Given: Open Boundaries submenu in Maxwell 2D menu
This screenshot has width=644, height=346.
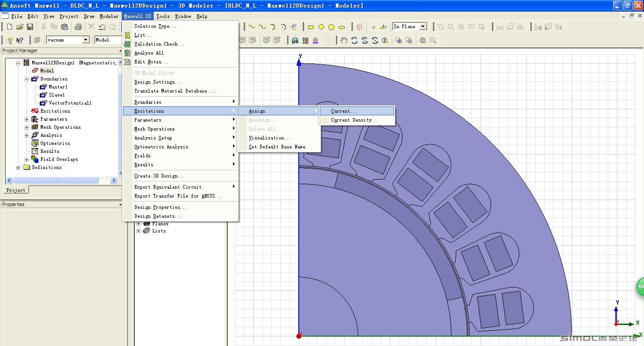Looking at the screenshot, I should [180, 102].
